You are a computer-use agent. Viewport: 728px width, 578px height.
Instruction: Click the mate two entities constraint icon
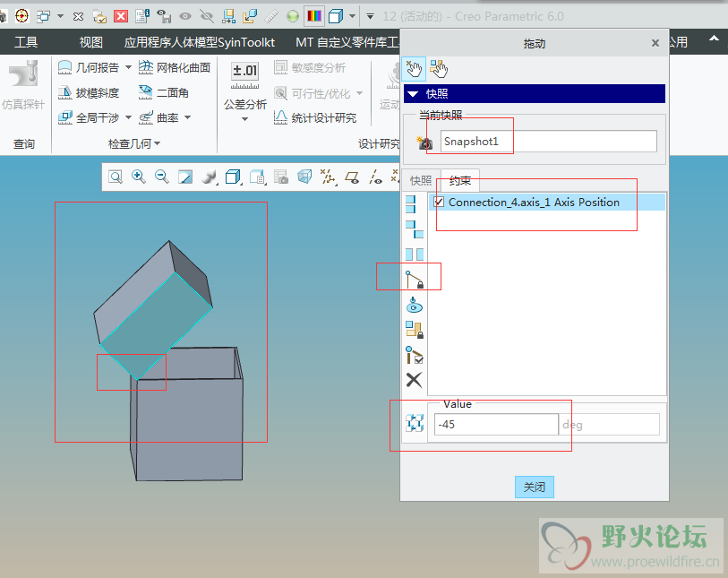[x=414, y=229]
